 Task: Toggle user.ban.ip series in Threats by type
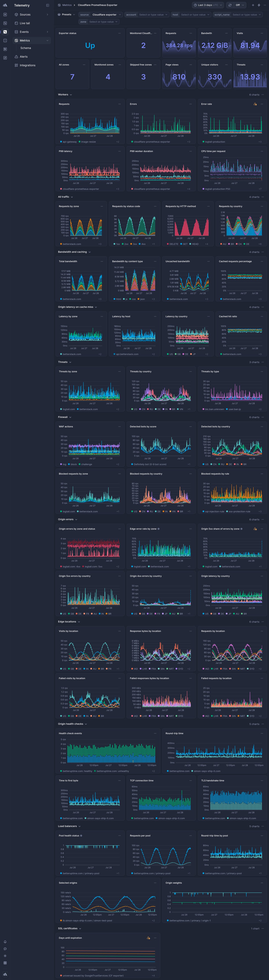[x=233, y=409]
